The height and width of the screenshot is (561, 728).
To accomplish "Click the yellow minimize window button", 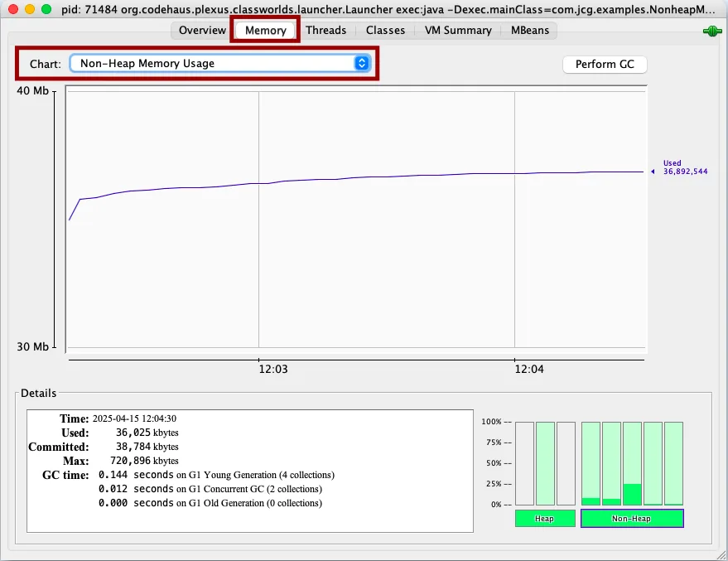I will 30,9.
